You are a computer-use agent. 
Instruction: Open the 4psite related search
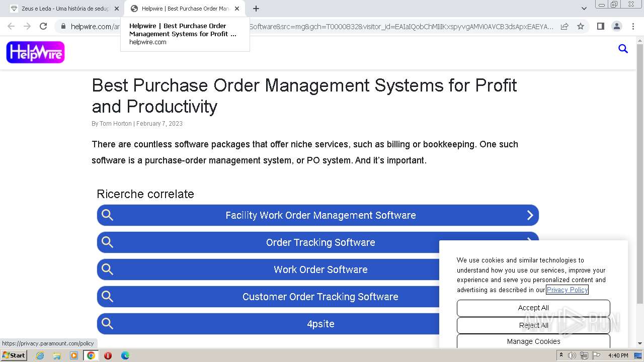(318, 324)
